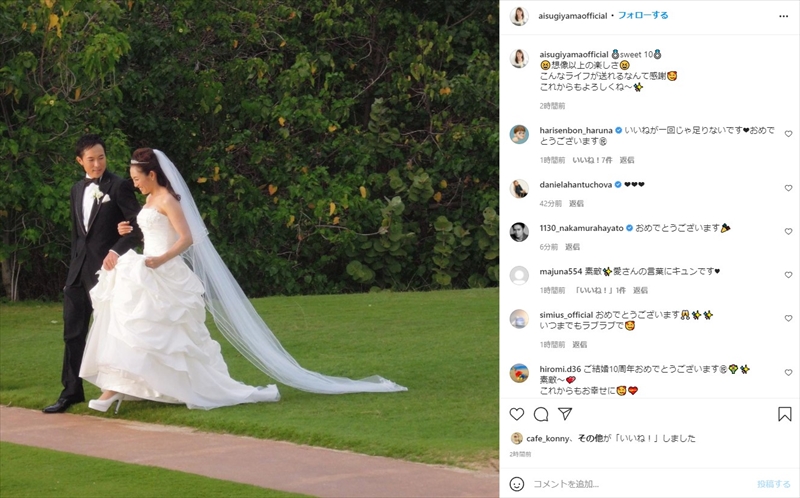The width and height of the screenshot is (800, 498).
Task: Submit comment with 投稿する button
Action: click(773, 484)
